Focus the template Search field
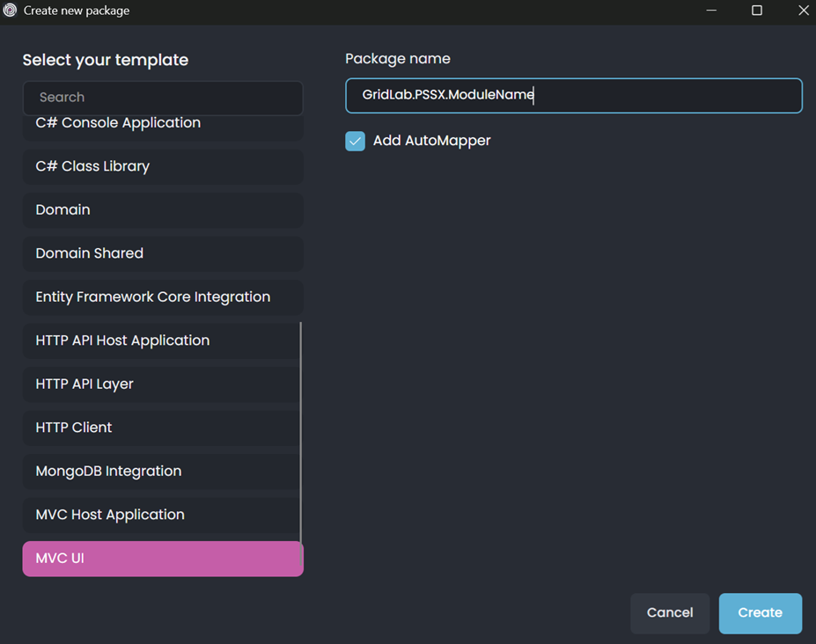The width and height of the screenshot is (816, 644). point(163,98)
